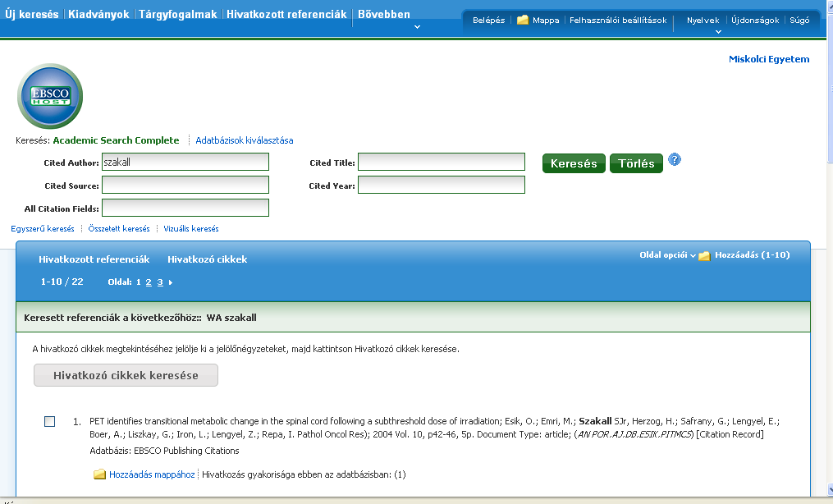Click folder icon next to Hozzáadás mappához

[x=99, y=474]
